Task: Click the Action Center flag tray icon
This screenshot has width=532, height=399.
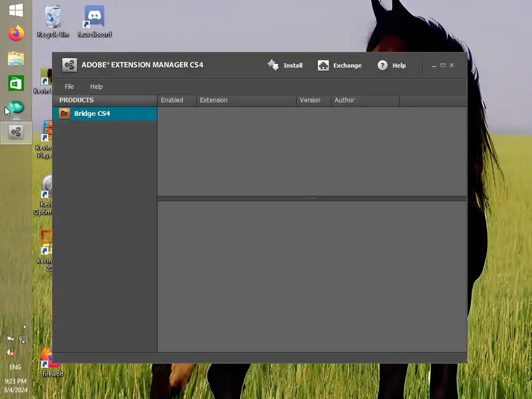Action: click(x=10, y=339)
